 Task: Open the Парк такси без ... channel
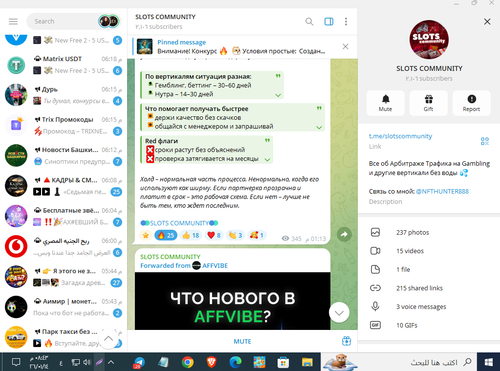(x=63, y=337)
